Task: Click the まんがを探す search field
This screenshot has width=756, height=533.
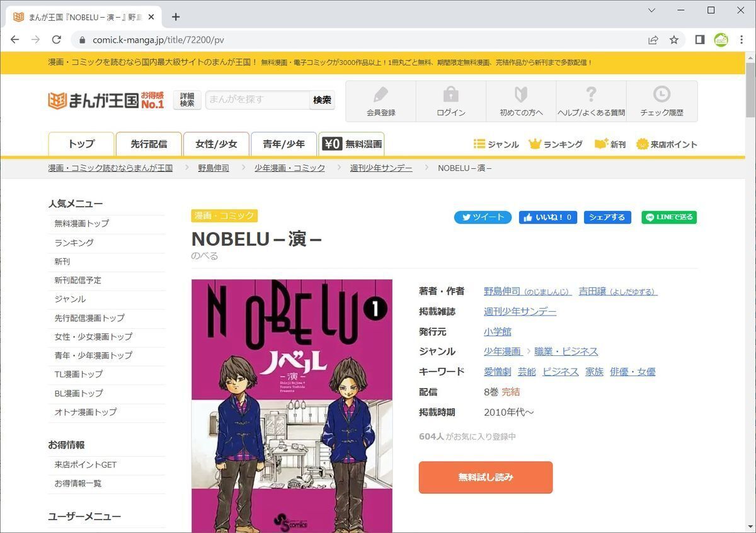Action: (x=255, y=100)
